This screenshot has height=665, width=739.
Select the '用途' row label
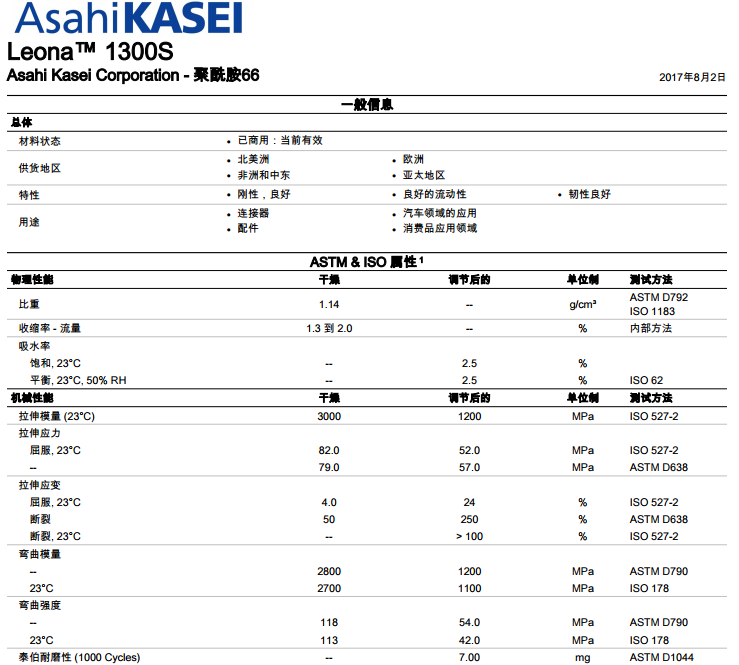pos(29,222)
